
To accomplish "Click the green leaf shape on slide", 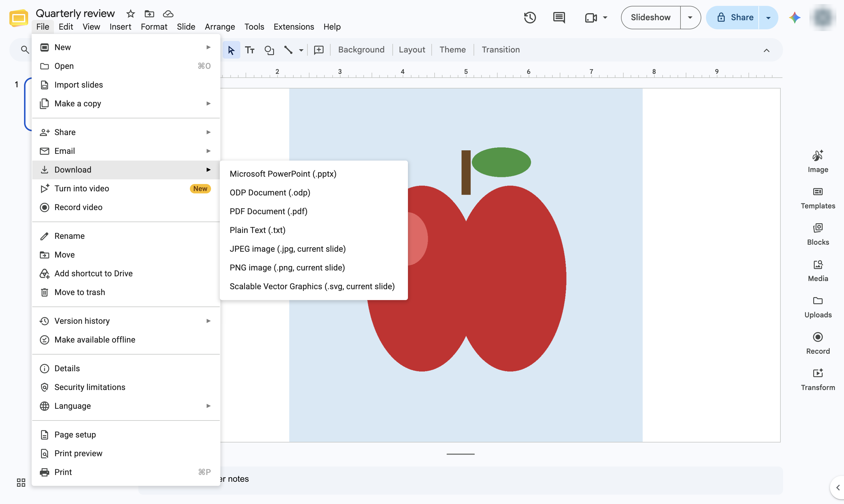I will coord(501,162).
